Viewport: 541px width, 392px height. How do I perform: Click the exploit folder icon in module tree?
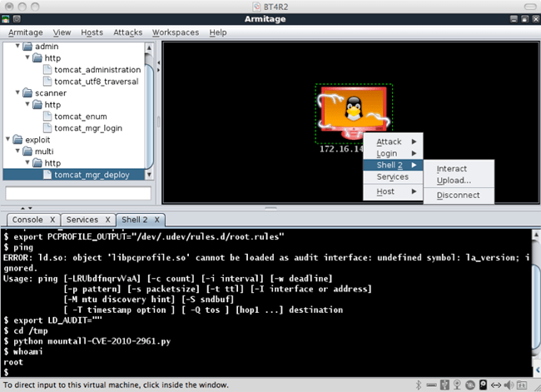pyautogui.click(x=18, y=140)
